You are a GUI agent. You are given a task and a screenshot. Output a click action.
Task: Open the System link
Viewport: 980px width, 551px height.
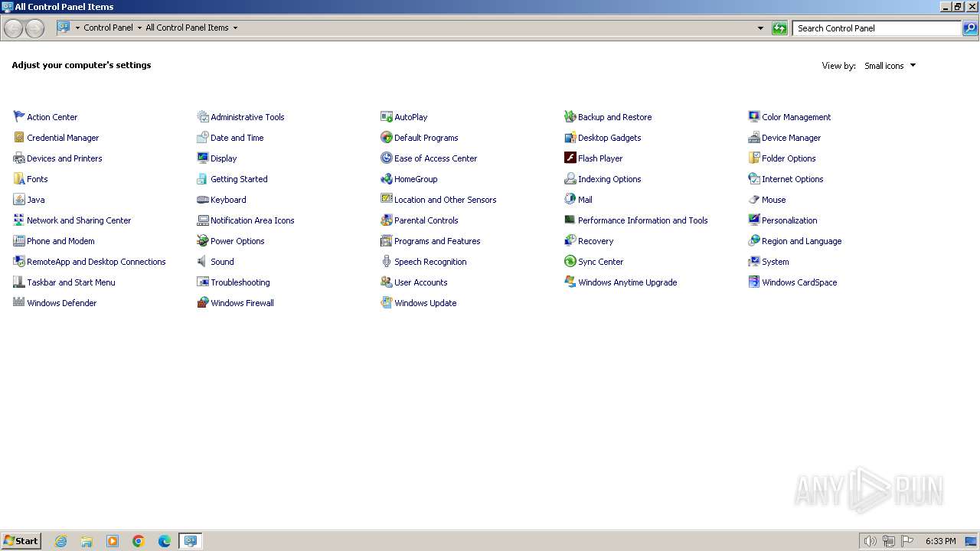coord(775,262)
